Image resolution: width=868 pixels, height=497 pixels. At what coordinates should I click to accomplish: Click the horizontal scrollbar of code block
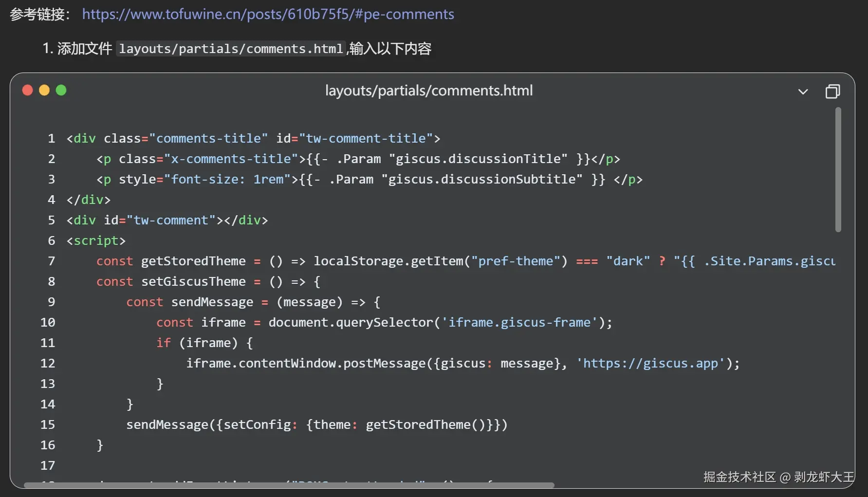(x=289, y=485)
